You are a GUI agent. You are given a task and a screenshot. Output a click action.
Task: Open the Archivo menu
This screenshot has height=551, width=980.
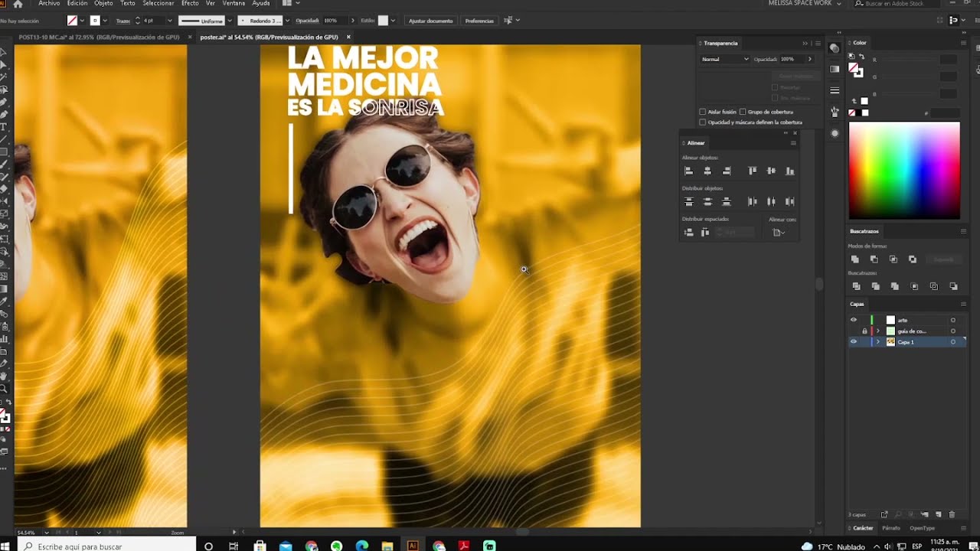click(49, 4)
